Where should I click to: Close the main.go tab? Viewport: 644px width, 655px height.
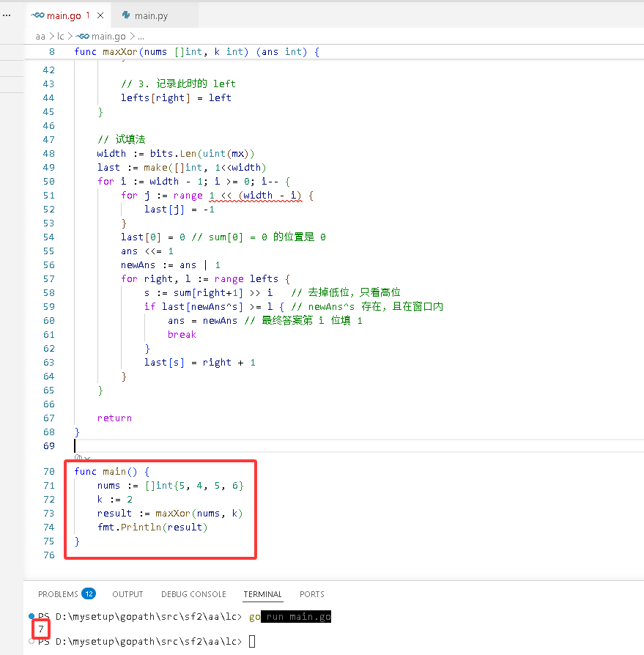(x=100, y=16)
